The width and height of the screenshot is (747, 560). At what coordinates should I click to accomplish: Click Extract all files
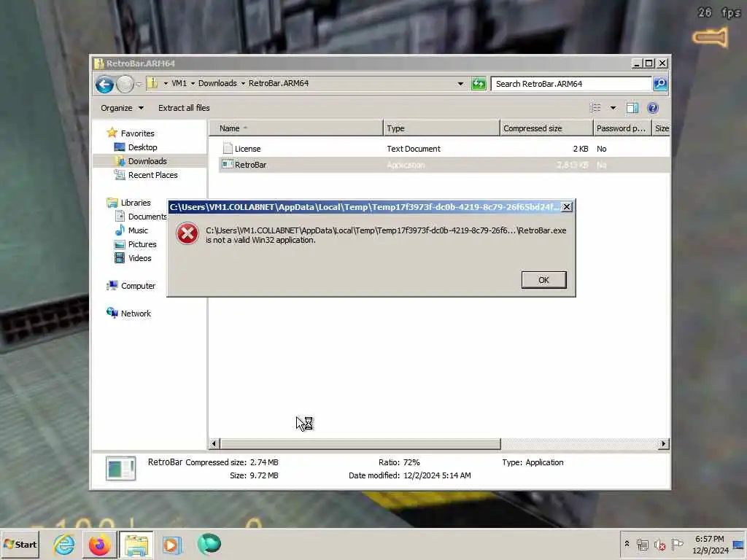click(184, 108)
